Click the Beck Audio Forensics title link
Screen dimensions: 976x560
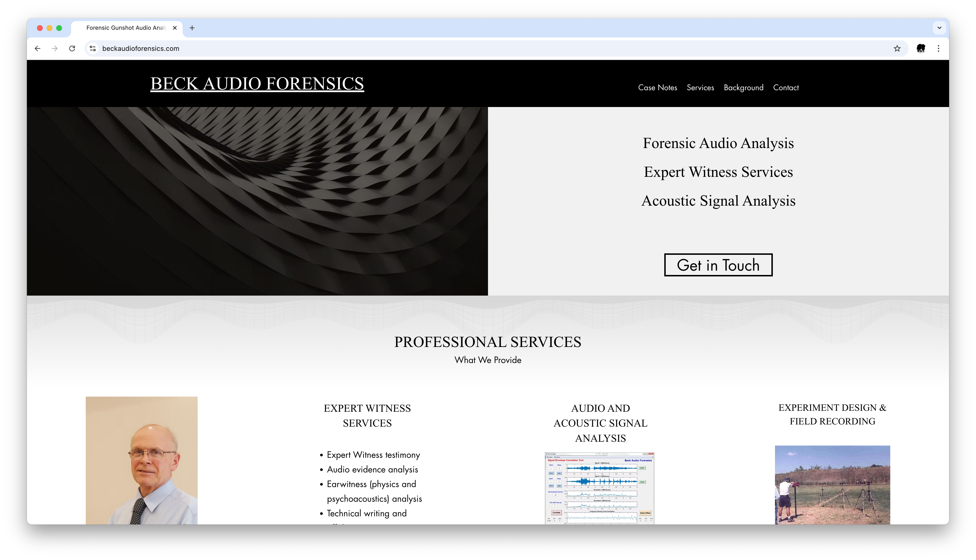pyautogui.click(x=257, y=83)
